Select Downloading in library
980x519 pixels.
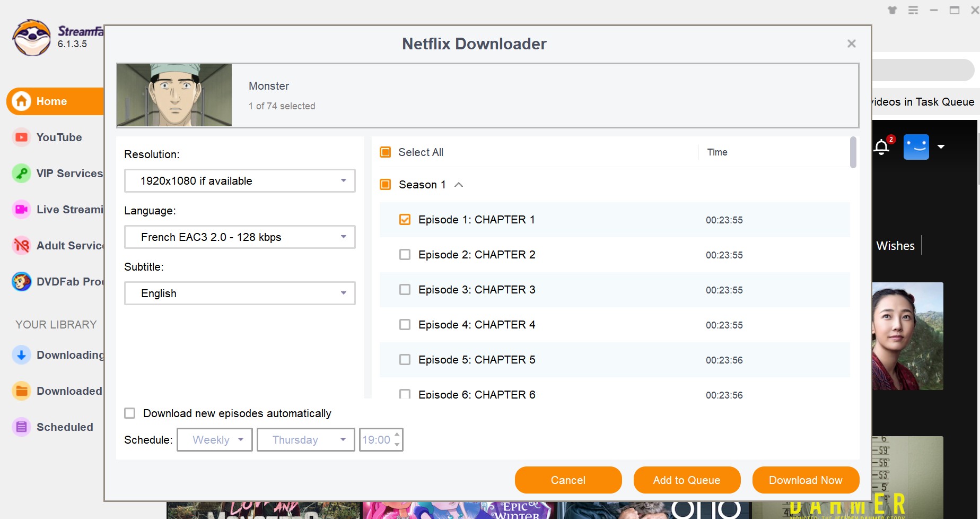pos(70,355)
